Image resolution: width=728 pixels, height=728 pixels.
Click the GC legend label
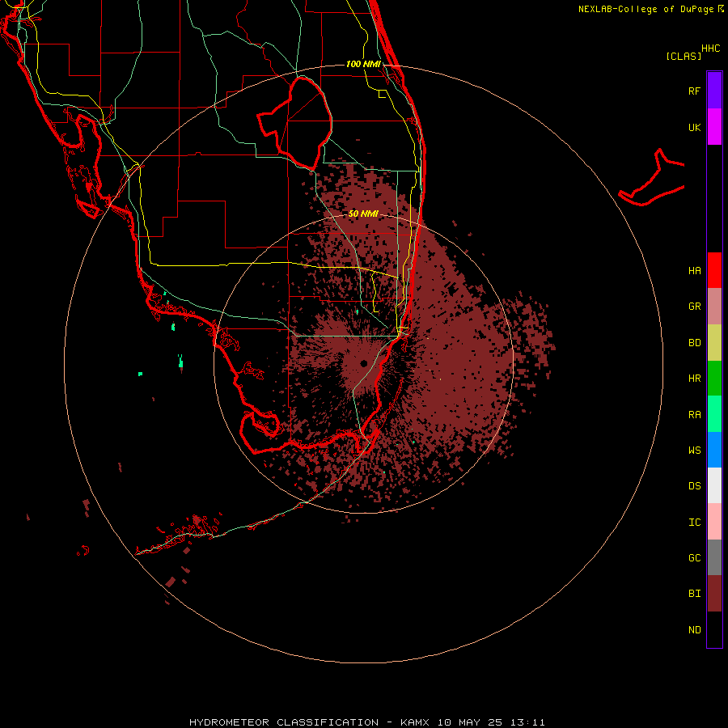[x=694, y=558]
